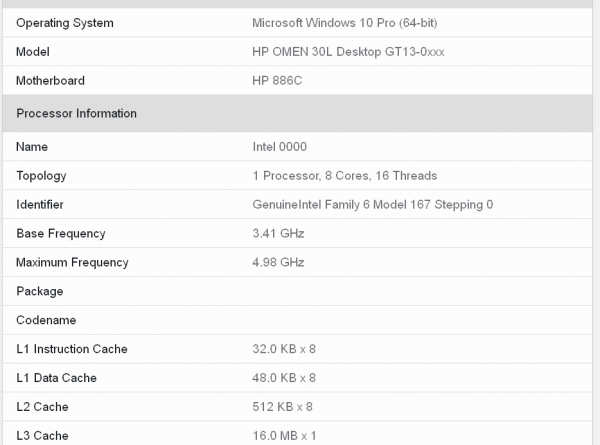The width and height of the screenshot is (600, 445).
Task: Select the '512 KB x 8' L2 value
Action: tap(282, 407)
